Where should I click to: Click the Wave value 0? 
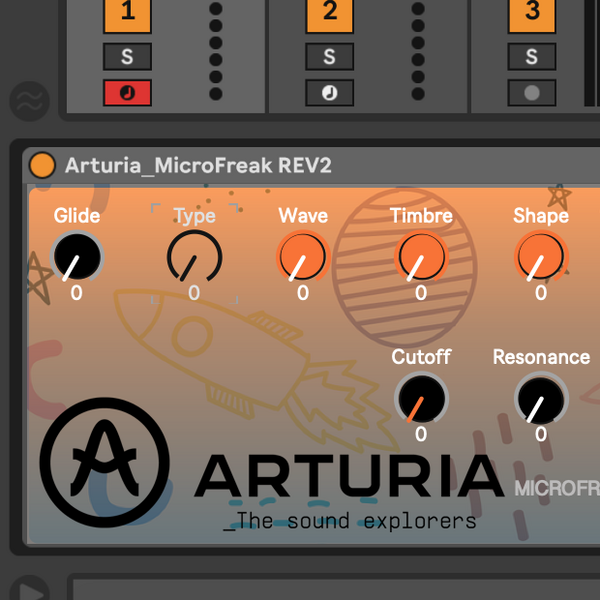[303, 293]
